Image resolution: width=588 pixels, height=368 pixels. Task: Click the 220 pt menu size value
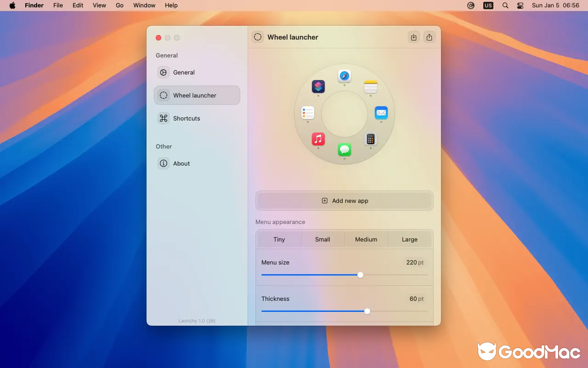click(x=415, y=262)
